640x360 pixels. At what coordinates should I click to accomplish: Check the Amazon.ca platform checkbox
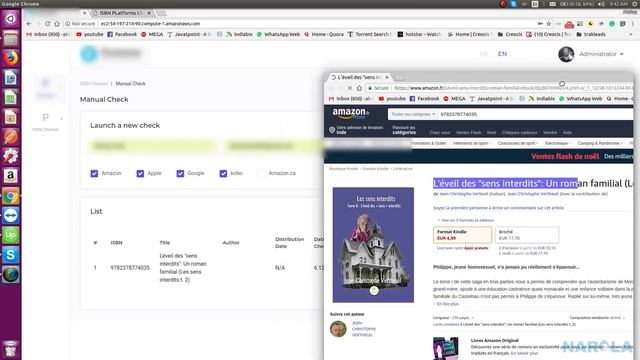click(x=261, y=173)
